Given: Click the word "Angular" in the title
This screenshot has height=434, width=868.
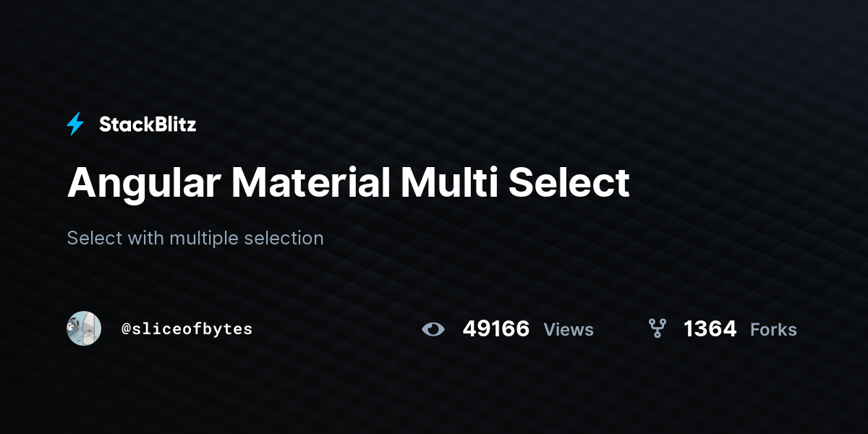Looking at the screenshot, I should pos(144,183).
